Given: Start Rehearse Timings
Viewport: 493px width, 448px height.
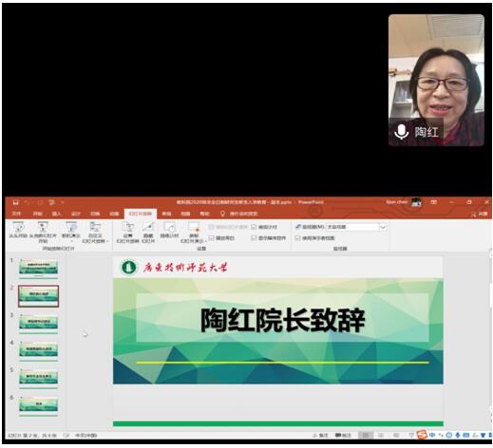Looking at the screenshot, I should 169,231.
